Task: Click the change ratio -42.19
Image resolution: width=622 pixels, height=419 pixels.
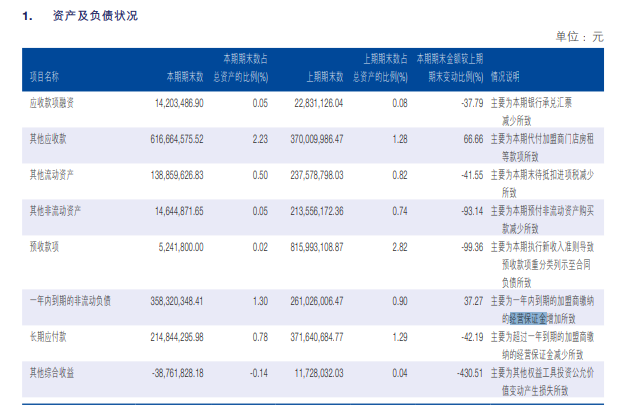Action: (x=472, y=337)
